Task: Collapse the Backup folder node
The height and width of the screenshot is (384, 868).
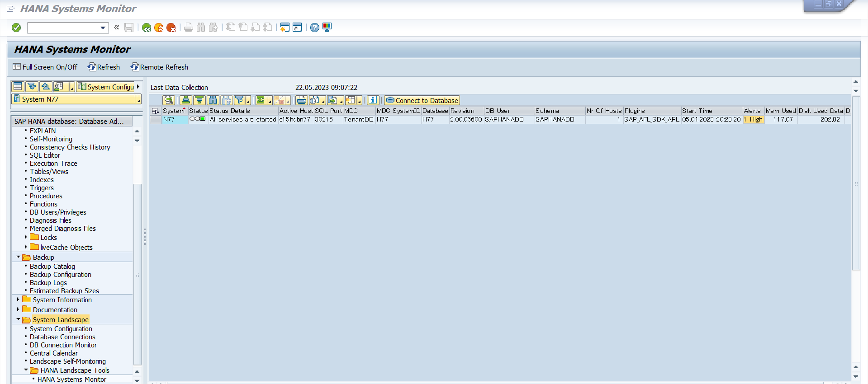Action: [18, 257]
